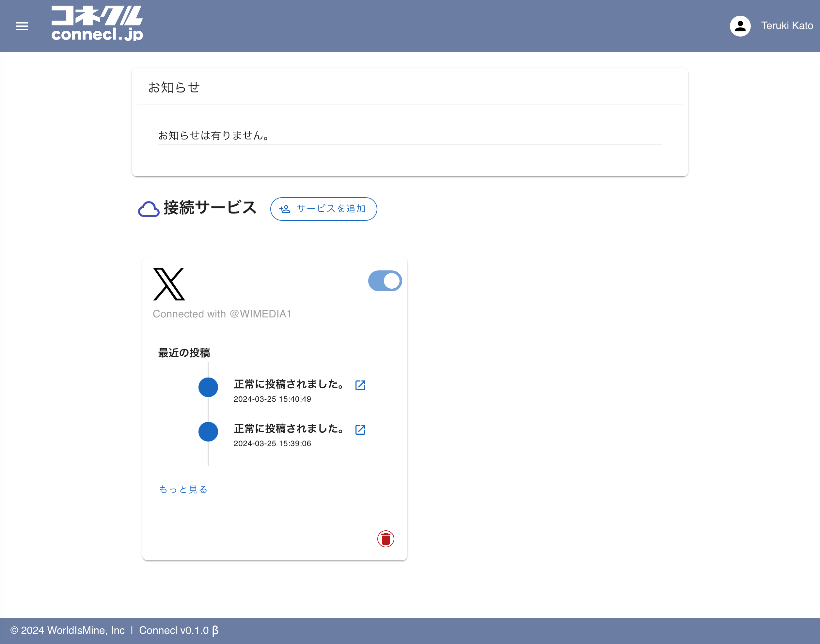Click the 接続サービス section heading
Viewport: 820px width, 644px height.
210,208
